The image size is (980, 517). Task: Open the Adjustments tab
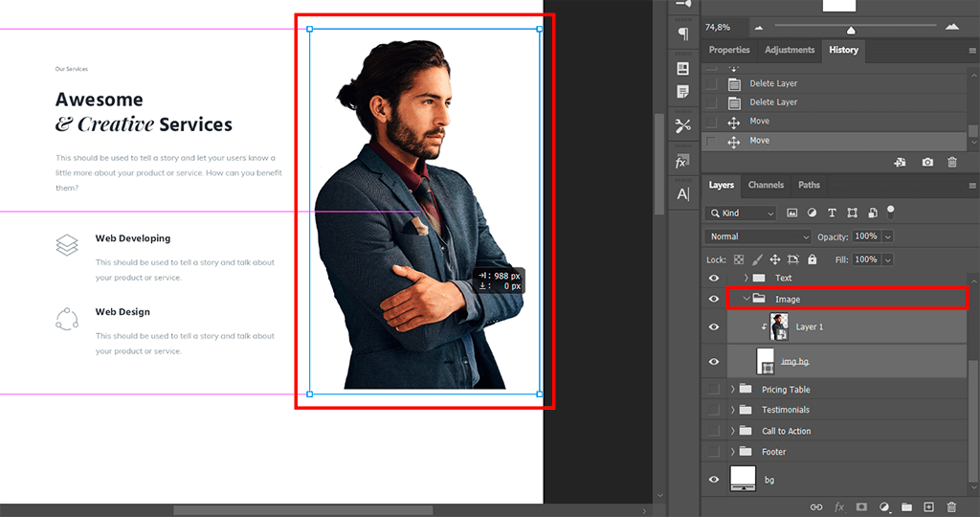tap(790, 50)
